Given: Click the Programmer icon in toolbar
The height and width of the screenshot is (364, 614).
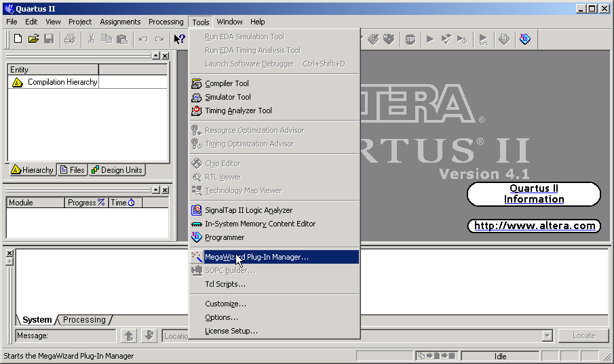Looking at the screenshot, I should point(525,39).
